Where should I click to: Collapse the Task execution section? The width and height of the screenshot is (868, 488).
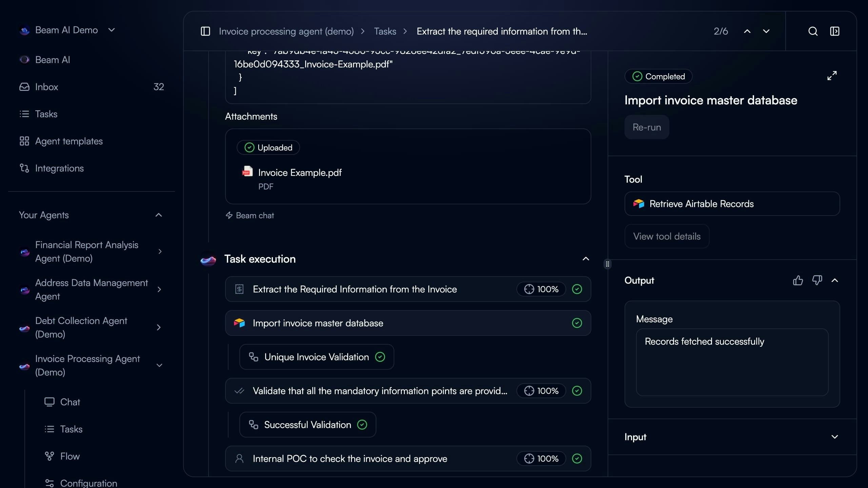coord(586,259)
